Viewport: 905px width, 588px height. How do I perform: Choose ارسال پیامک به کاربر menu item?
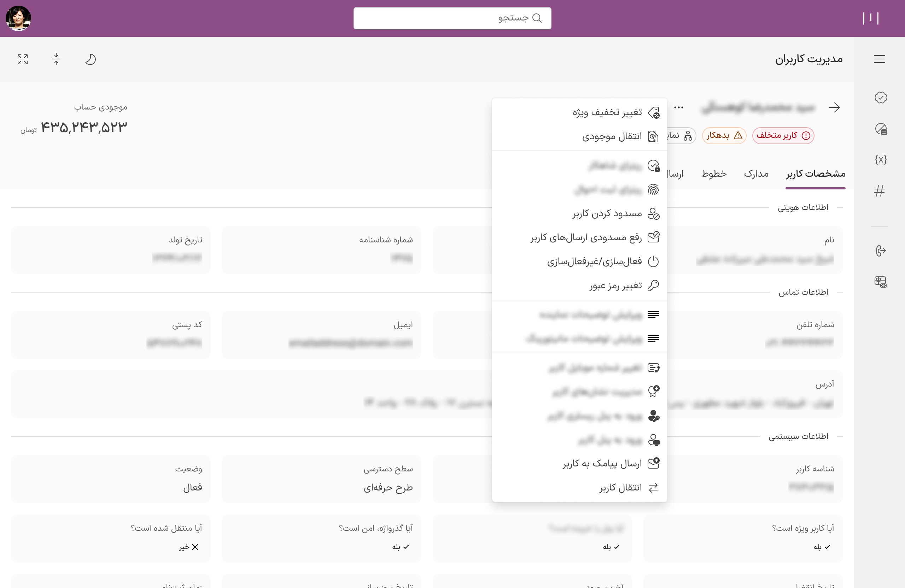[x=579, y=464]
